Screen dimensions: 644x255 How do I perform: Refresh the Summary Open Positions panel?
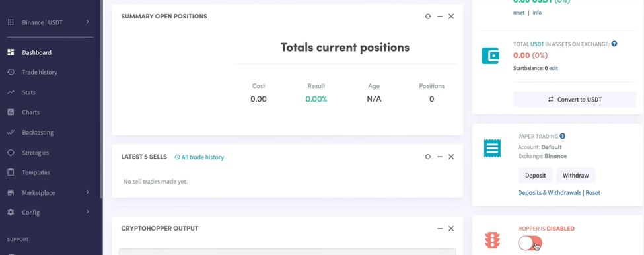428,17
